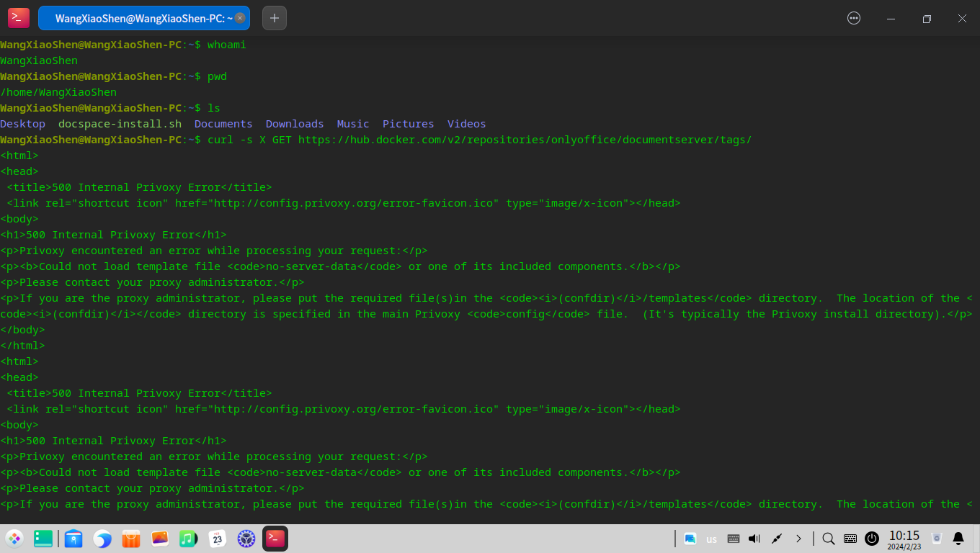Minimize the terminal window
Screen dimensions: 980x553
point(891,19)
